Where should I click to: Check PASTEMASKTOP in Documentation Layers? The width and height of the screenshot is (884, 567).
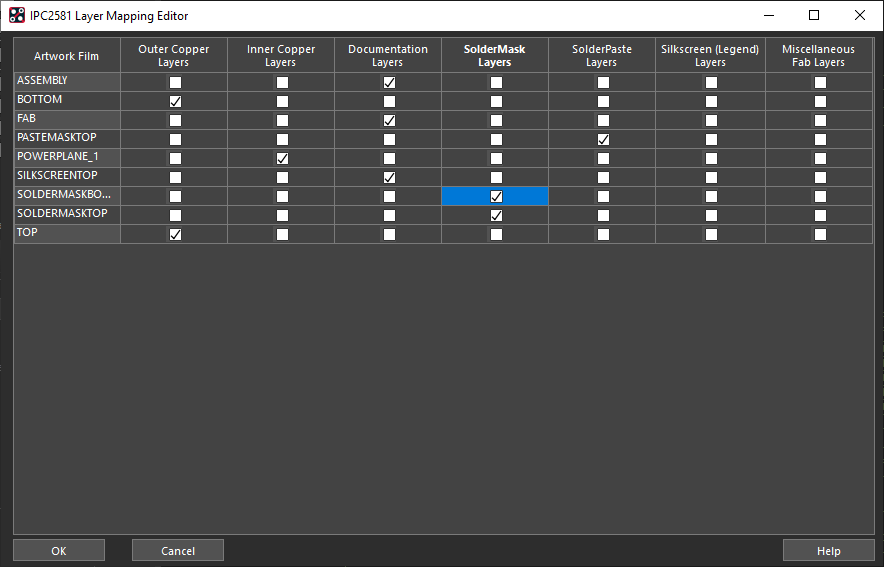click(x=389, y=139)
